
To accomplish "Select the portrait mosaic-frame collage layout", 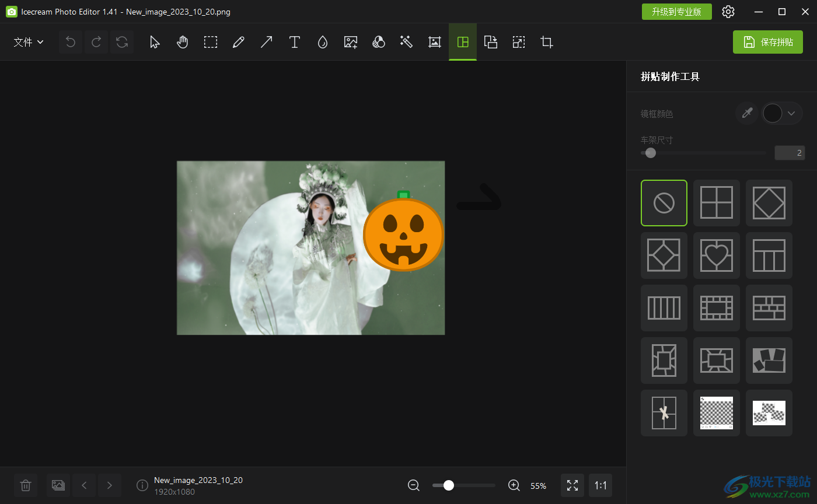I will pos(664,360).
